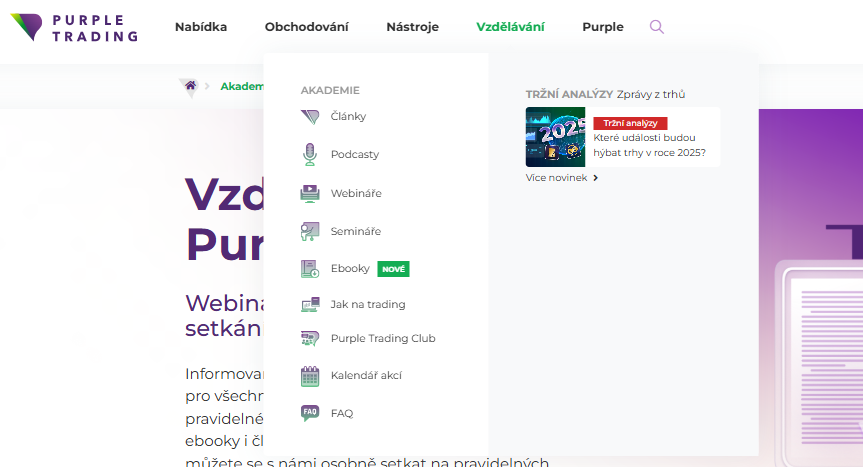Click the Ebooky book icon
The width and height of the screenshot is (863, 467).
[310, 269]
